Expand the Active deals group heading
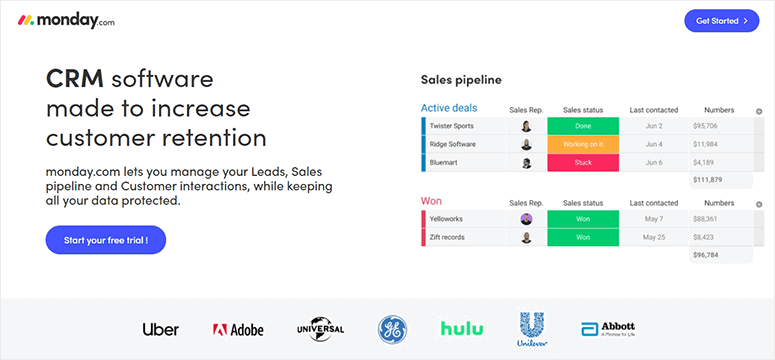The height and width of the screenshot is (360, 775). 449,108
